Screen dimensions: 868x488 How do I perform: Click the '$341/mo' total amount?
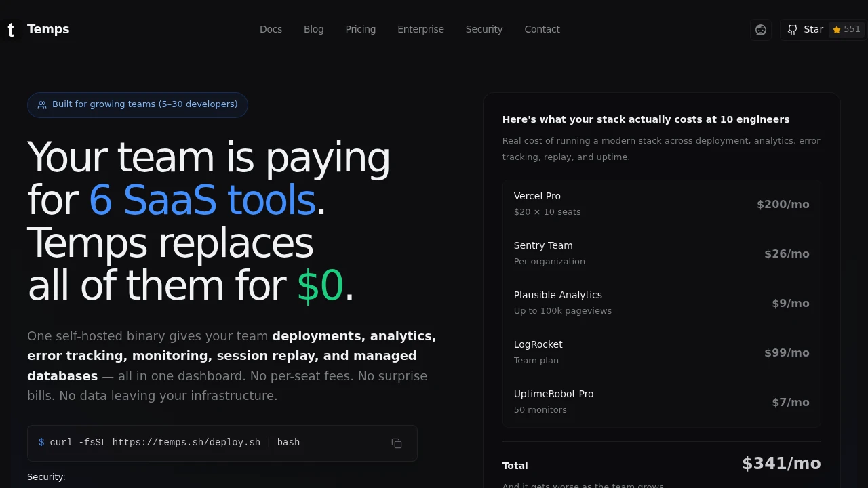pyautogui.click(x=781, y=464)
